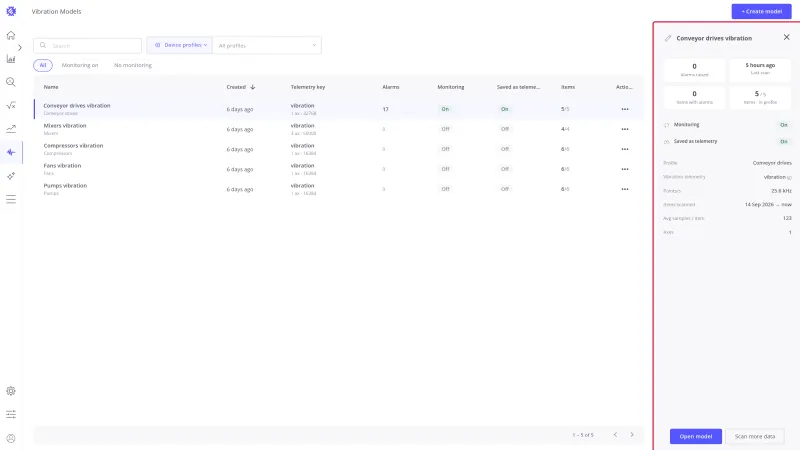Open actions menu for Conveyor drives vibration
Viewport: 800px width, 450px height.
pyautogui.click(x=625, y=109)
